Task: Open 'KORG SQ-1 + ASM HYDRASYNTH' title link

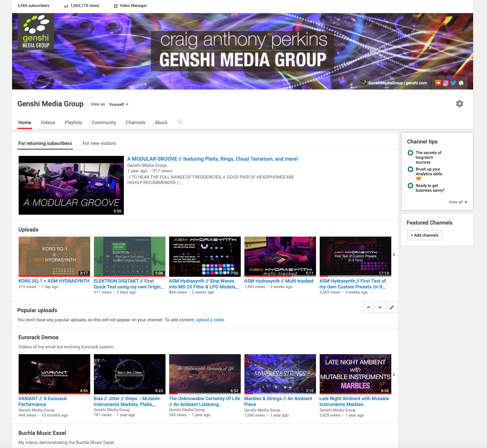Action: click(54, 281)
